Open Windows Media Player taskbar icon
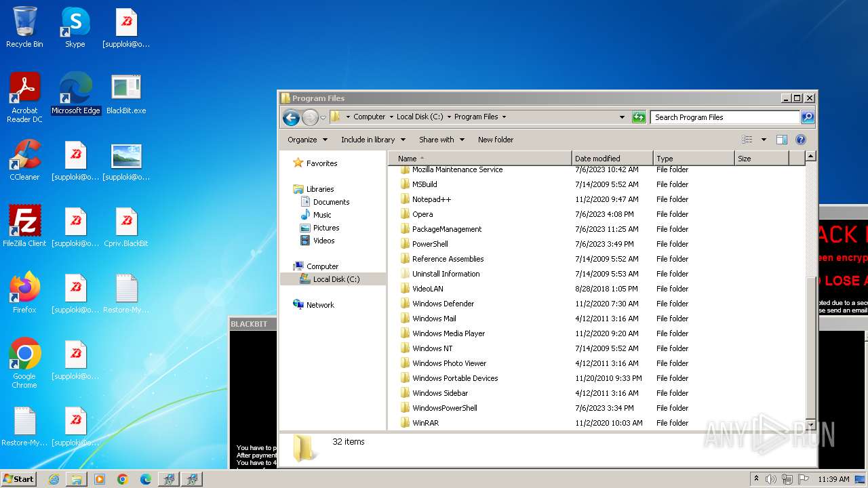Image resolution: width=868 pixels, height=488 pixels. click(x=100, y=479)
